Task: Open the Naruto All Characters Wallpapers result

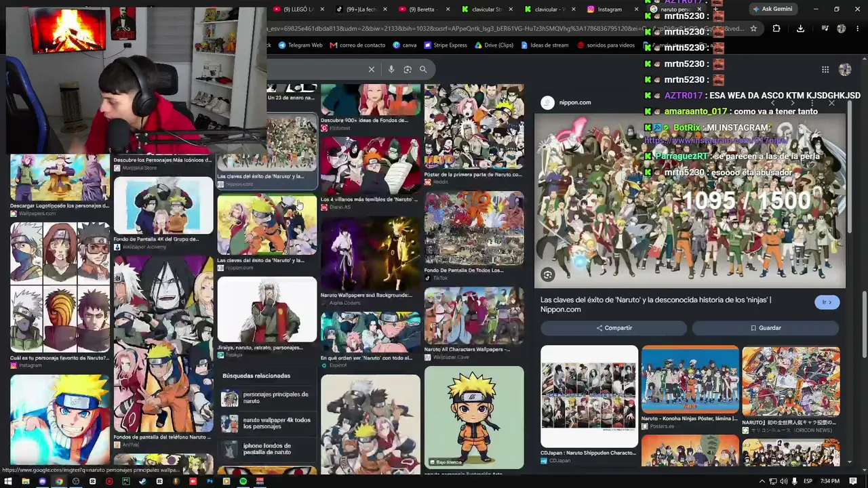Action: [x=474, y=316]
